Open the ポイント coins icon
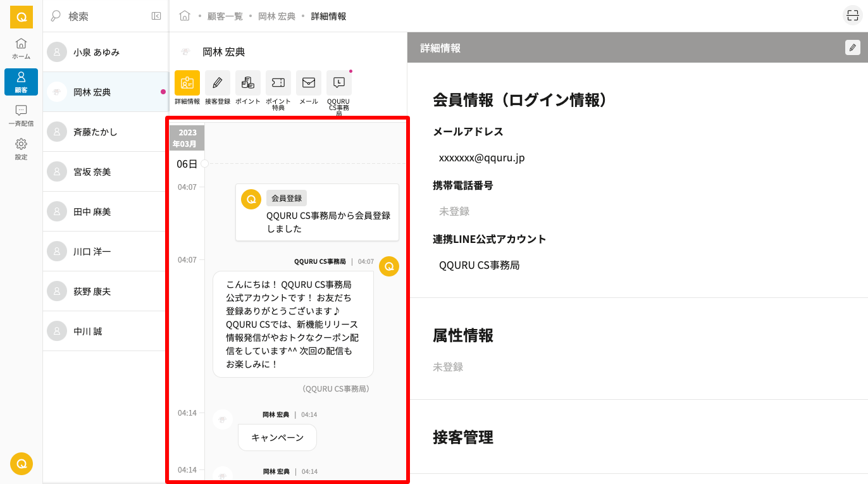 tap(248, 83)
